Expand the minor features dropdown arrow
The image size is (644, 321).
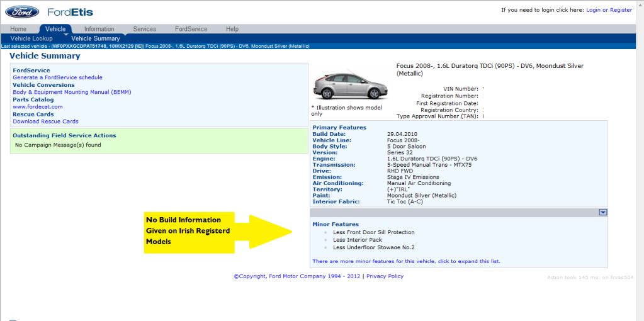tap(603, 212)
